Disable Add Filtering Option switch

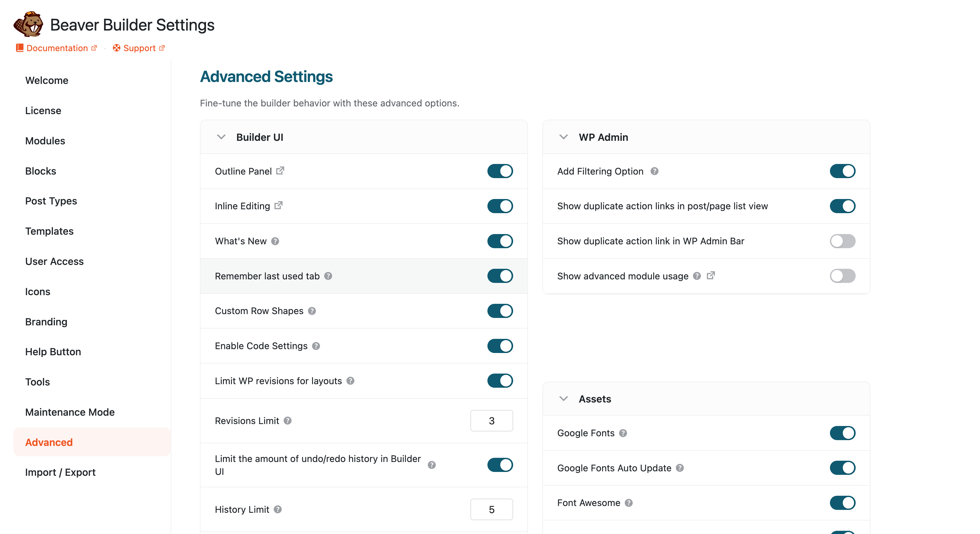pyautogui.click(x=842, y=171)
